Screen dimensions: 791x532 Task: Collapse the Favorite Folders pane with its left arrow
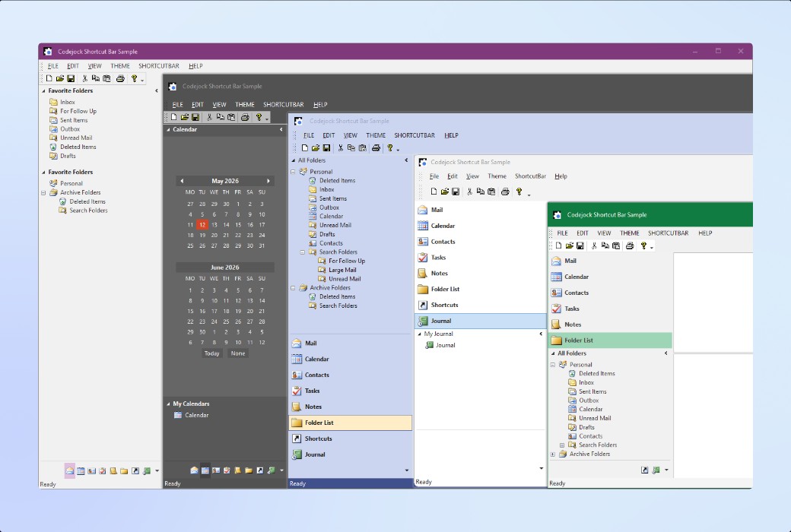157,90
